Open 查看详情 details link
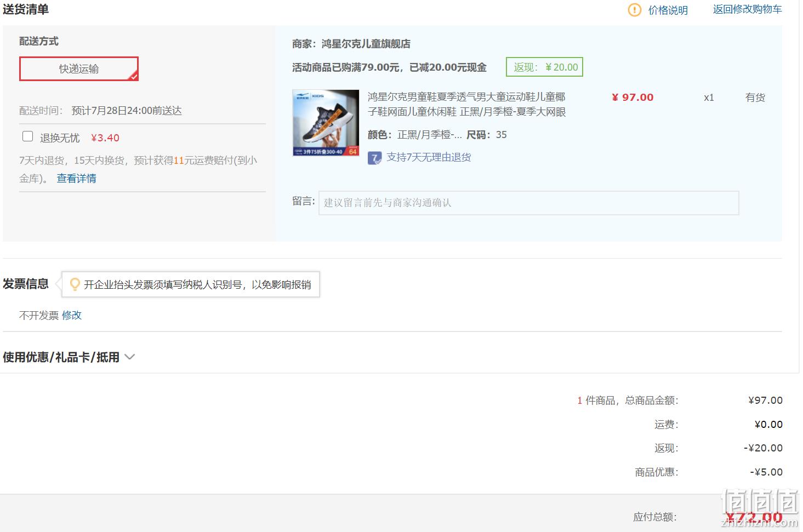The image size is (803, 532). point(77,179)
